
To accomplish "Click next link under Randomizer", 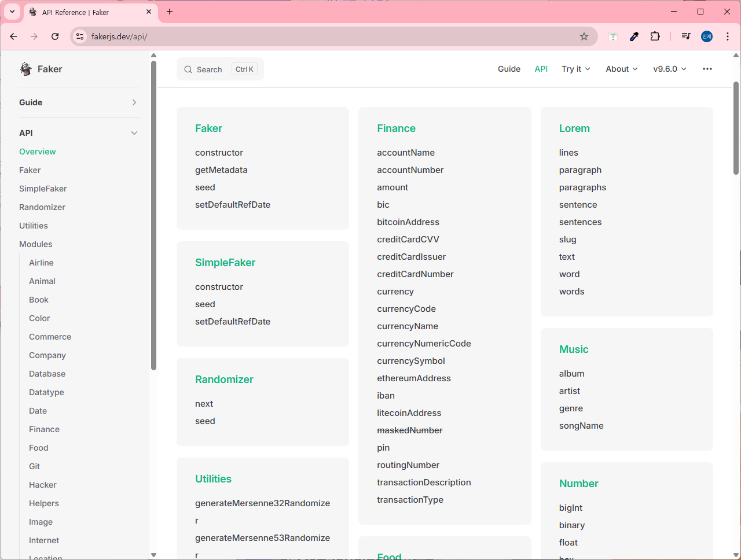I will [204, 404].
